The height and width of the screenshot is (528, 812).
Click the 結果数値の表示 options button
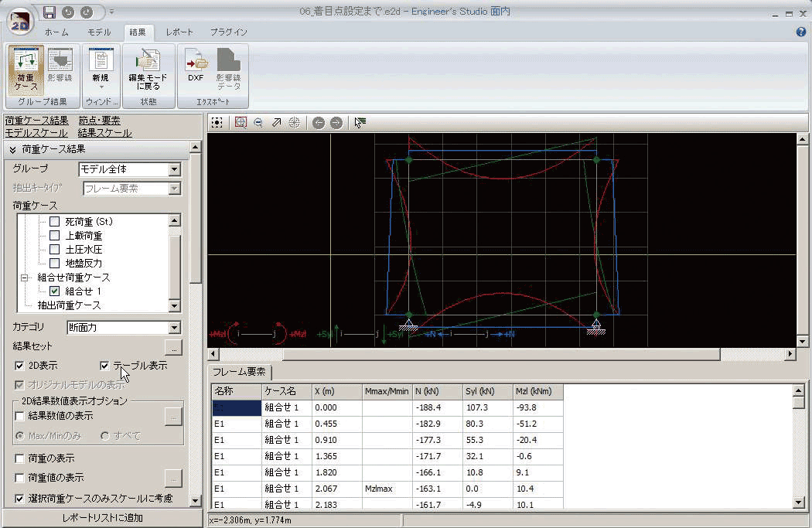(x=173, y=417)
